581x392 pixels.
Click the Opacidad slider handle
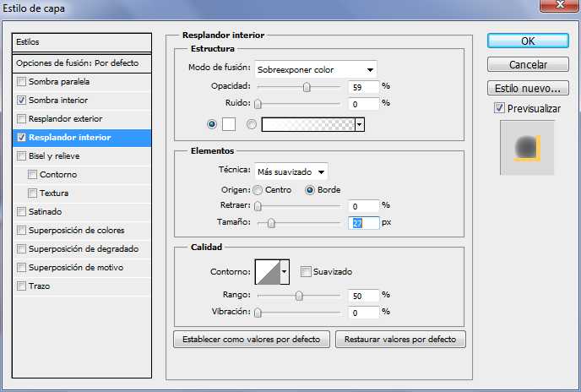coord(307,87)
